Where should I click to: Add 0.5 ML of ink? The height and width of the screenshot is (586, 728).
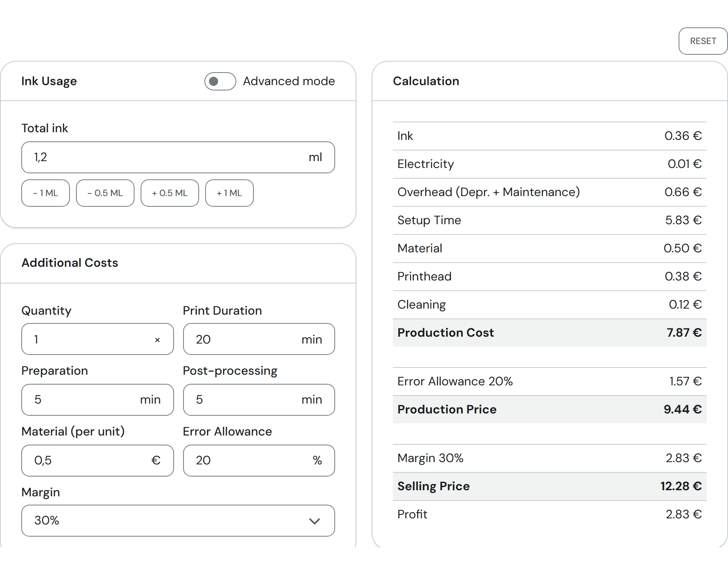(170, 193)
